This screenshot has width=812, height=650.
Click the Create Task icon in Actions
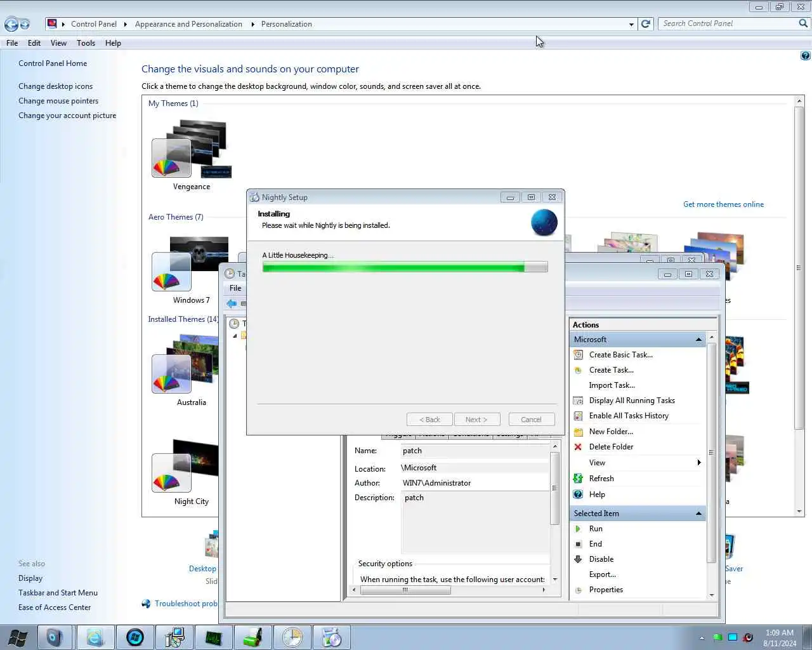click(x=578, y=370)
